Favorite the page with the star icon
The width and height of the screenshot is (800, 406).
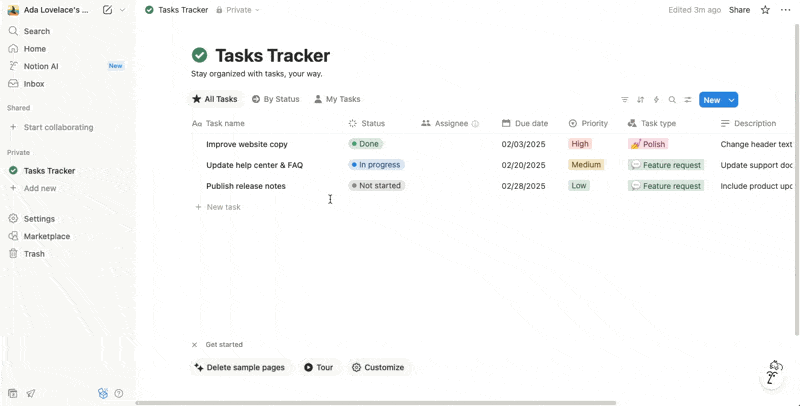(765, 10)
